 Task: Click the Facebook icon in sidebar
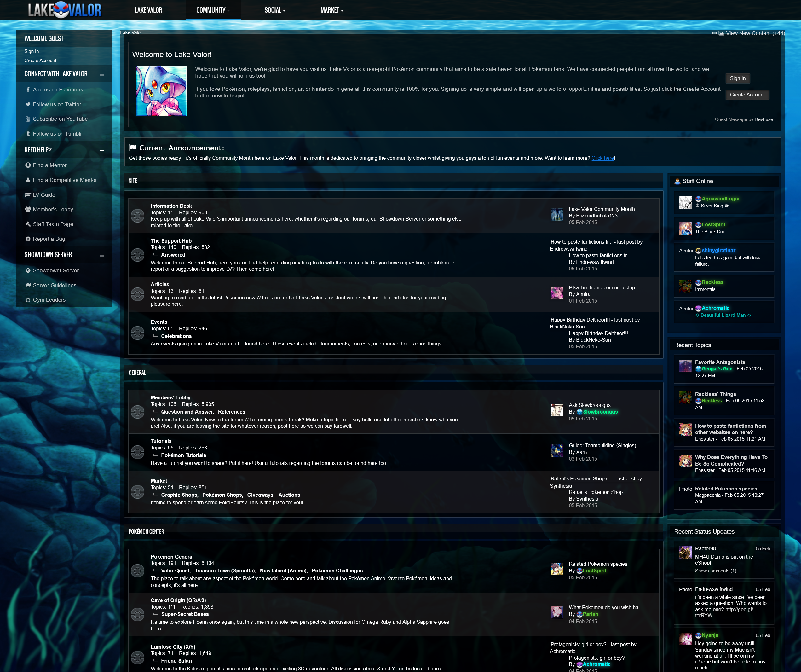click(x=28, y=90)
